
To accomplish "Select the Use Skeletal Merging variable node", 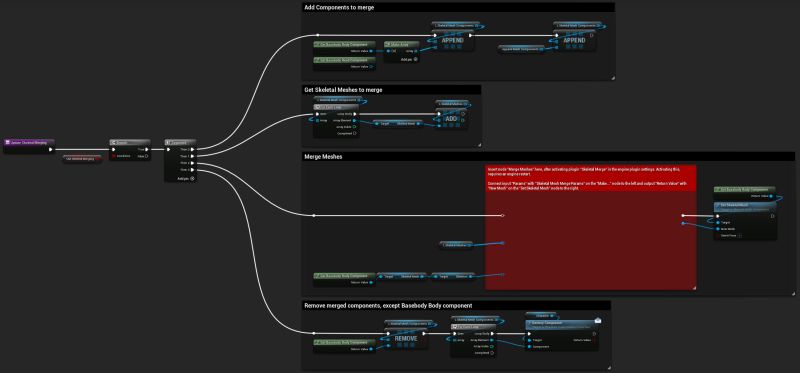I will coord(82,159).
